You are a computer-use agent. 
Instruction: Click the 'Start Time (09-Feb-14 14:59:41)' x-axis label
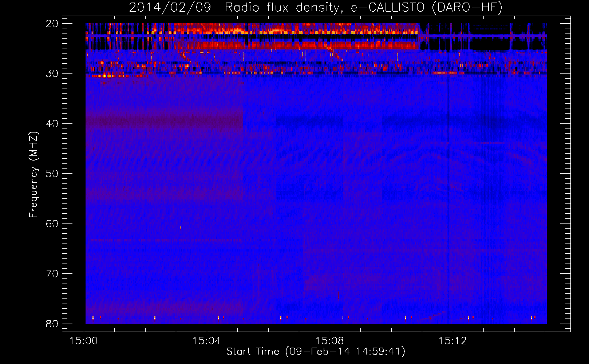coord(316,352)
